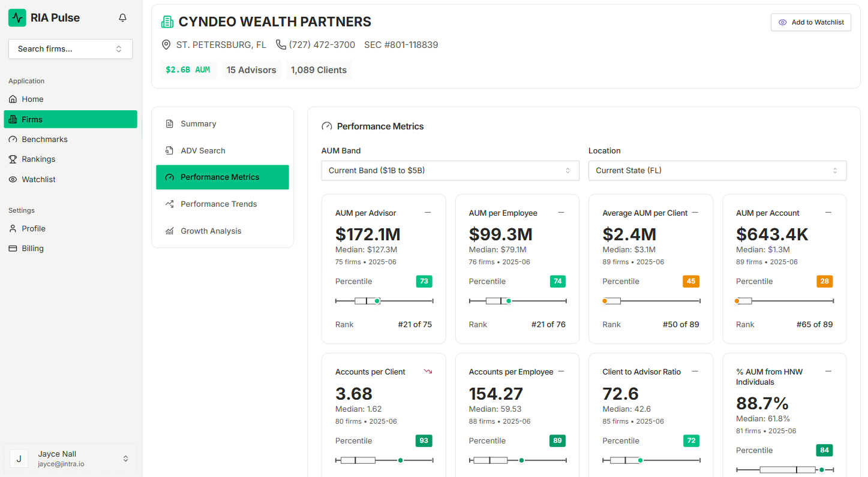Open the AUM Band dropdown
This screenshot has width=868, height=477.
point(450,171)
